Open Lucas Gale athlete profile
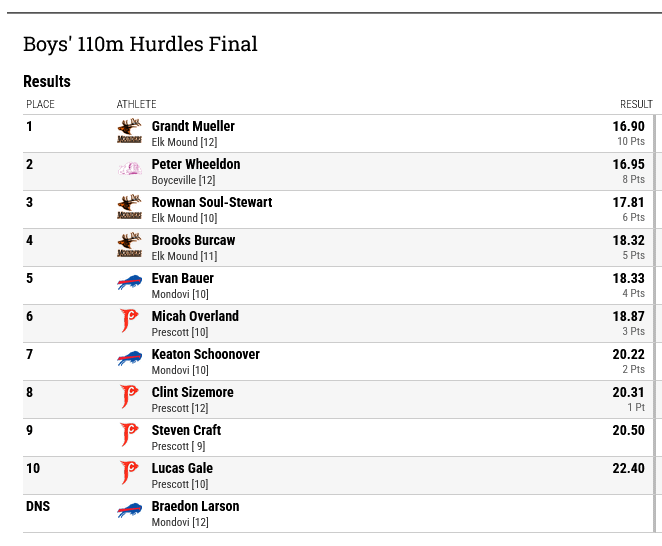The height and width of the screenshot is (546, 662). coord(182,468)
